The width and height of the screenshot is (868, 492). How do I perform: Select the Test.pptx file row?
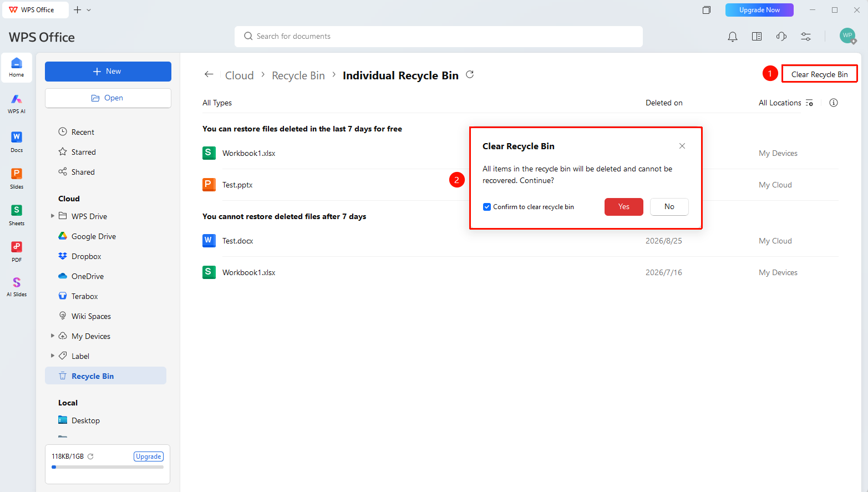tap(520, 185)
